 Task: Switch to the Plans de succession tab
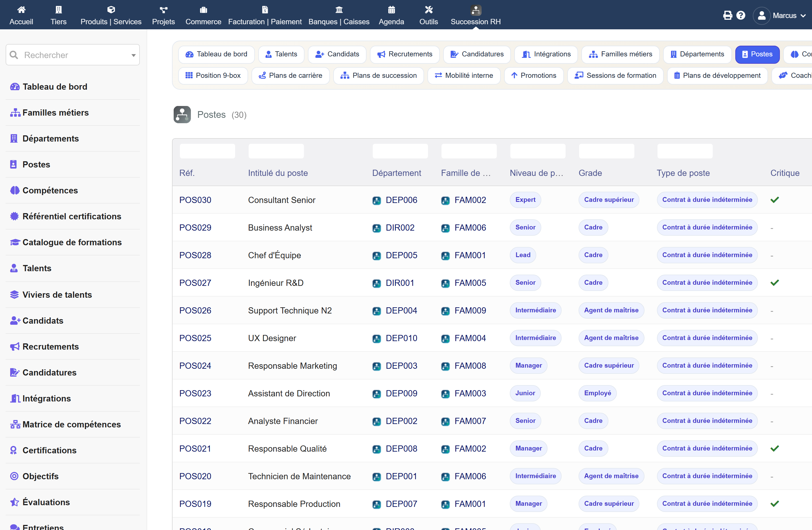378,75
